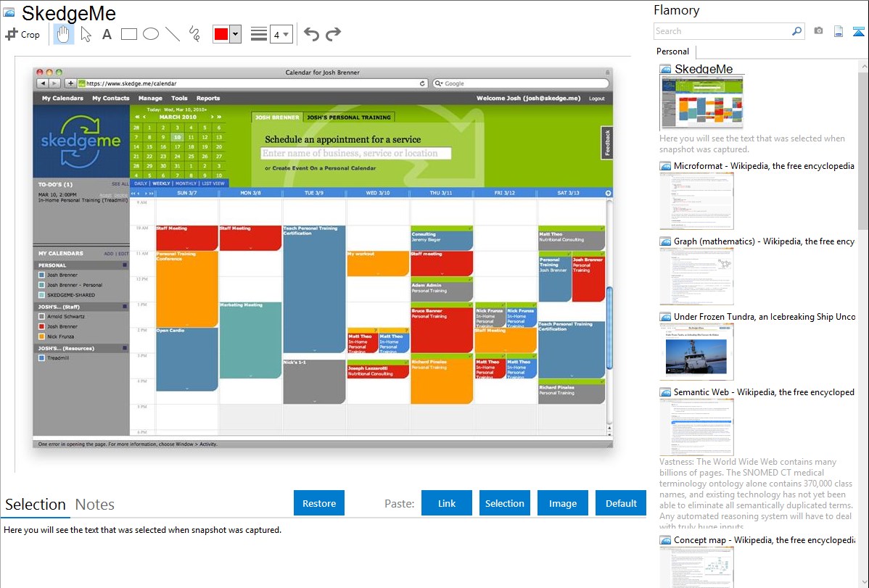869x588 pixels.
Task: Toggle the SKEDGEME-SHARED calendar checkbox
Action: (x=41, y=295)
